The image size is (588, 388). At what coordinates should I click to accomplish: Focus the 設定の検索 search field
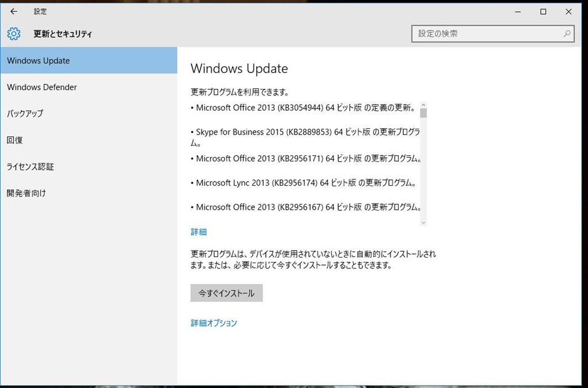(x=493, y=34)
